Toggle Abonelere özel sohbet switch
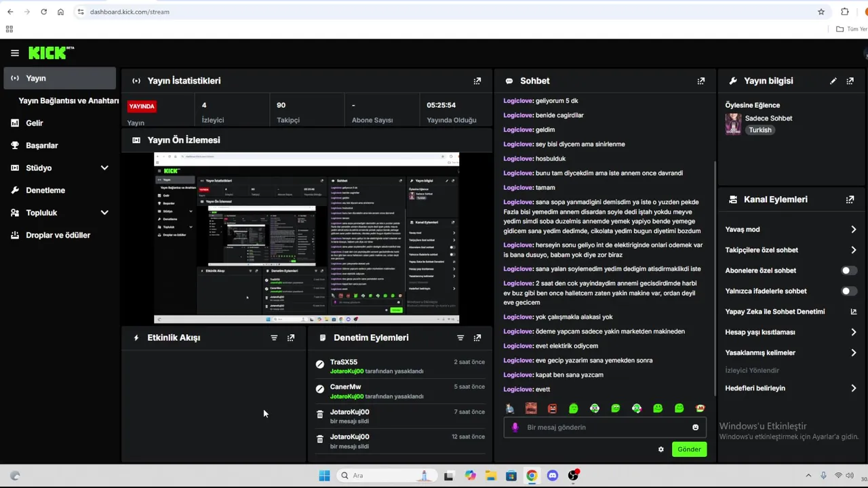 (x=849, y=270)
